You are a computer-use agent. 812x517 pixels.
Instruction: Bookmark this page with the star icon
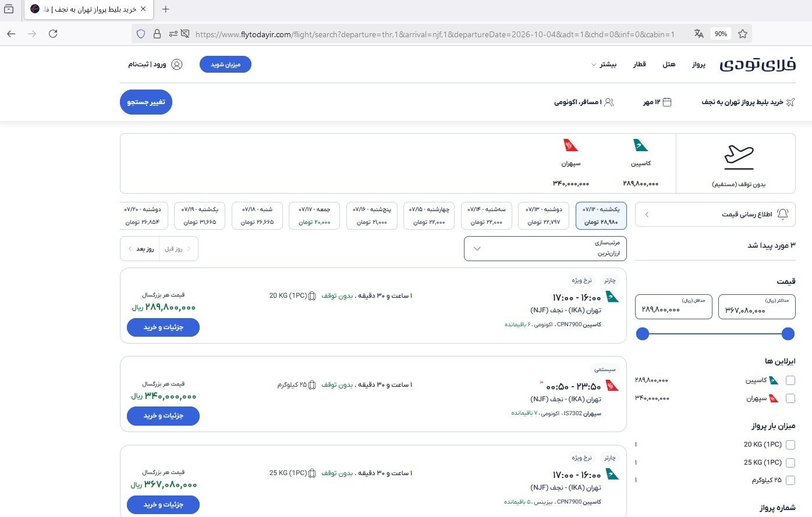(742, 34)
